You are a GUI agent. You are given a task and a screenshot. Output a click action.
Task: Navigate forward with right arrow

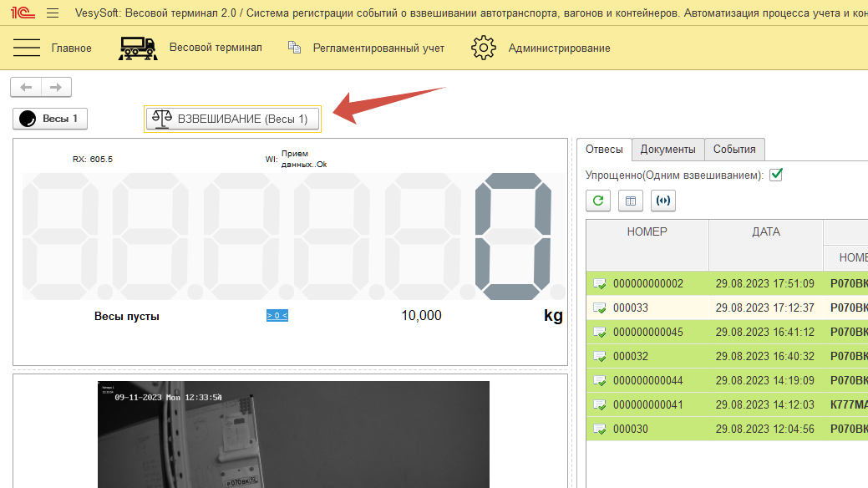click(x=56, y=87)
